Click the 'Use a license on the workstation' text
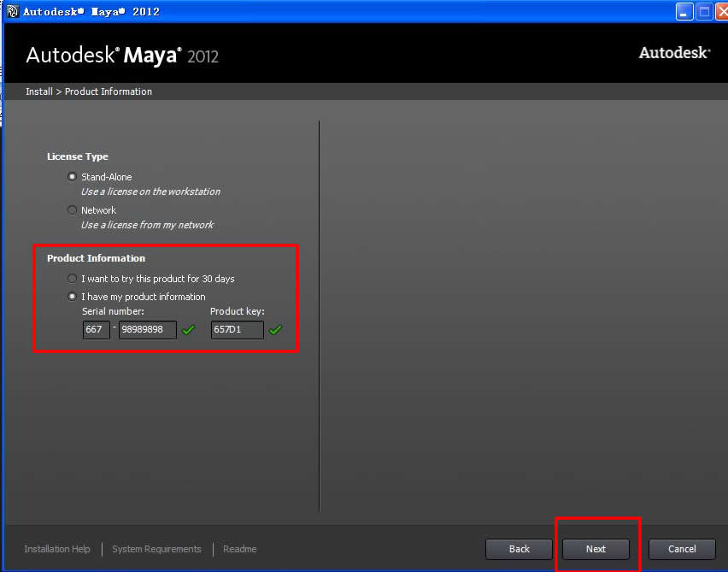This screenshot has height=572, width=728. pos(150,192)
